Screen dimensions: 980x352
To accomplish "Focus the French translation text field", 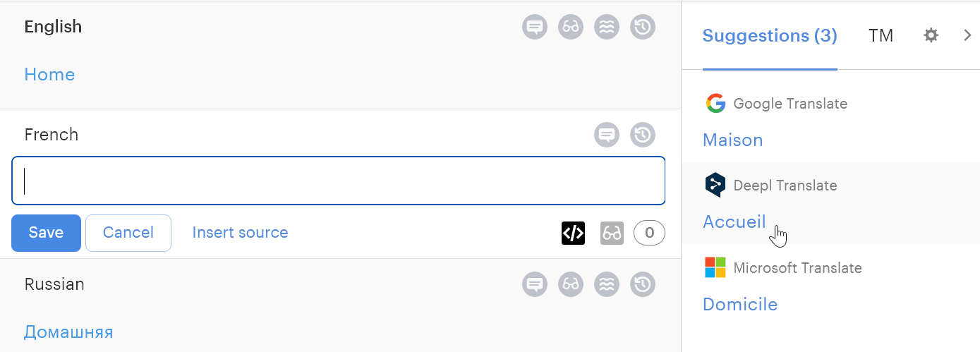I will pos(339,181).
